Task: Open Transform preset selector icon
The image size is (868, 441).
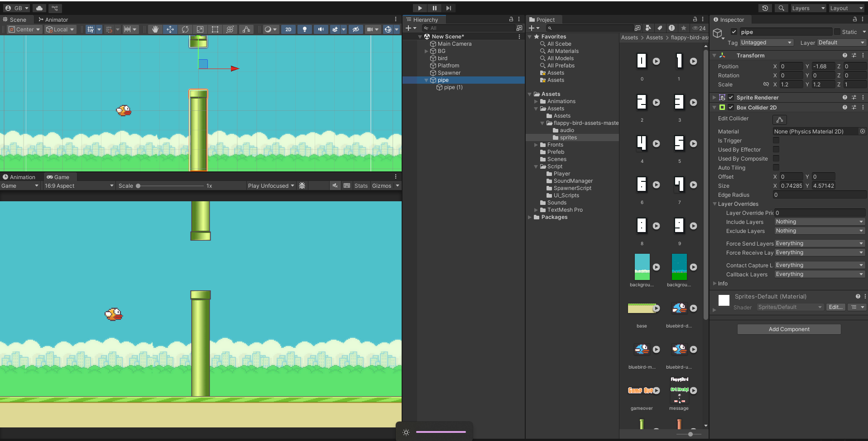Action: coord(854,55)
